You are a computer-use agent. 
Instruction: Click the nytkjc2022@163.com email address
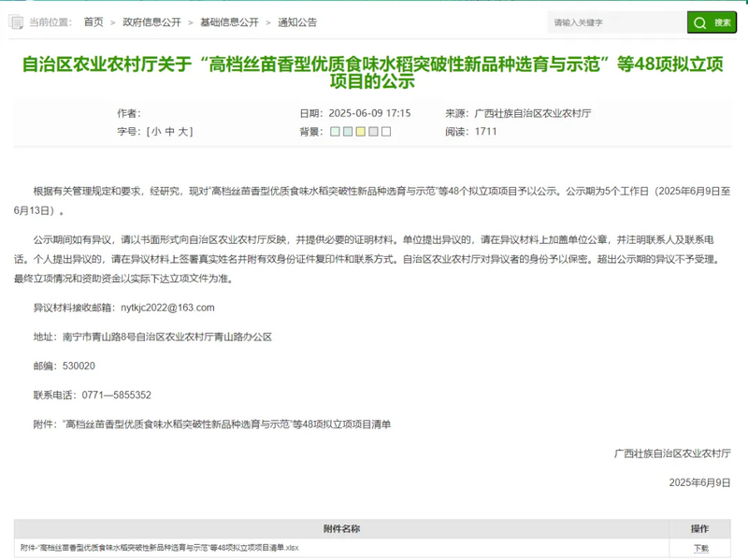coord(168,307)
